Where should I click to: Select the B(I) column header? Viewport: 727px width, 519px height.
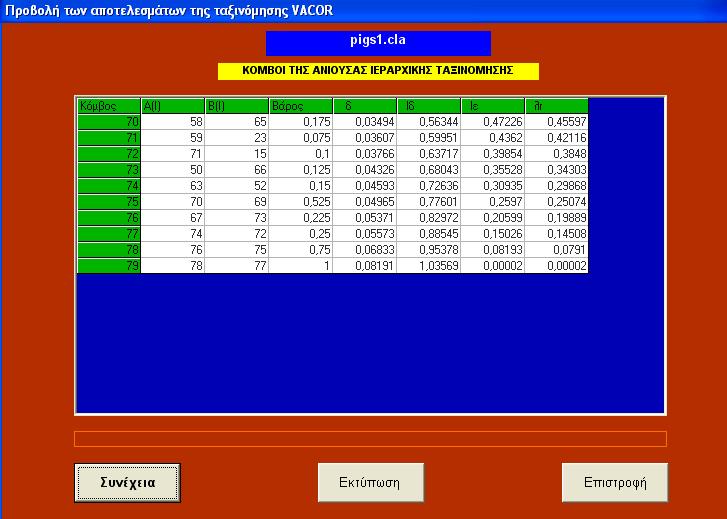coord(236,106)
